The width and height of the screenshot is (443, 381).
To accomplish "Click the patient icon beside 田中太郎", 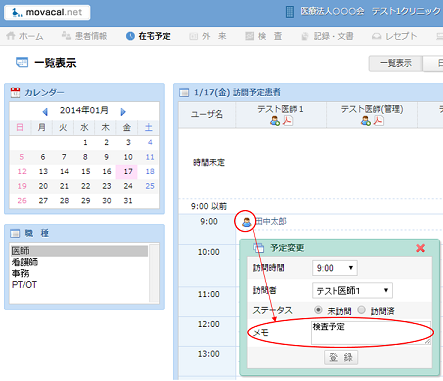I will [247, 222].
